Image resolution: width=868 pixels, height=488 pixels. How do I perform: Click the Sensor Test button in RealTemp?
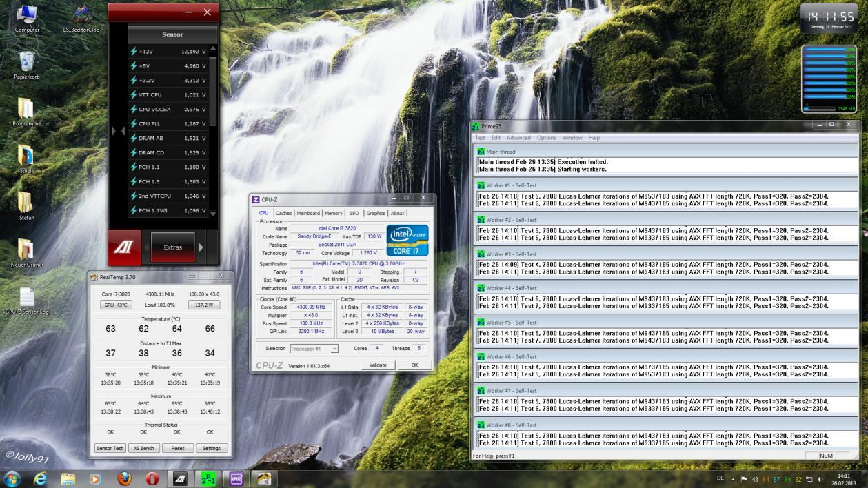(x=110, y=448)
